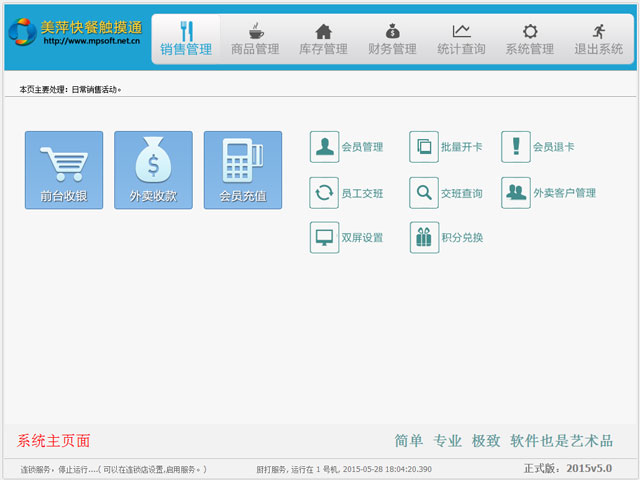Click the 会员管理 member management icon

[325, 147]
